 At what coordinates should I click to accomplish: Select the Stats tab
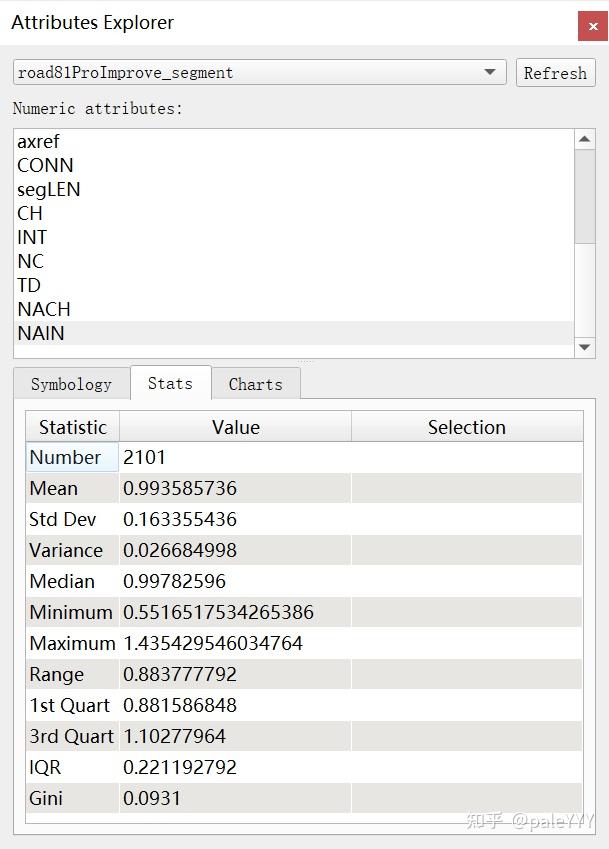pyautogui.click(x=170, y=382)
